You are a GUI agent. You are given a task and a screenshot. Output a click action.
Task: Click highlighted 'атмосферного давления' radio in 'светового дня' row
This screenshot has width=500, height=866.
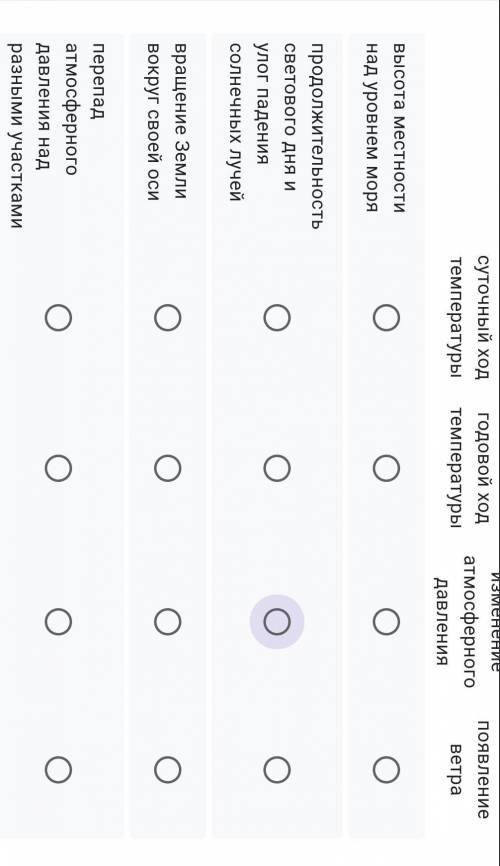(x=277, y=622)
